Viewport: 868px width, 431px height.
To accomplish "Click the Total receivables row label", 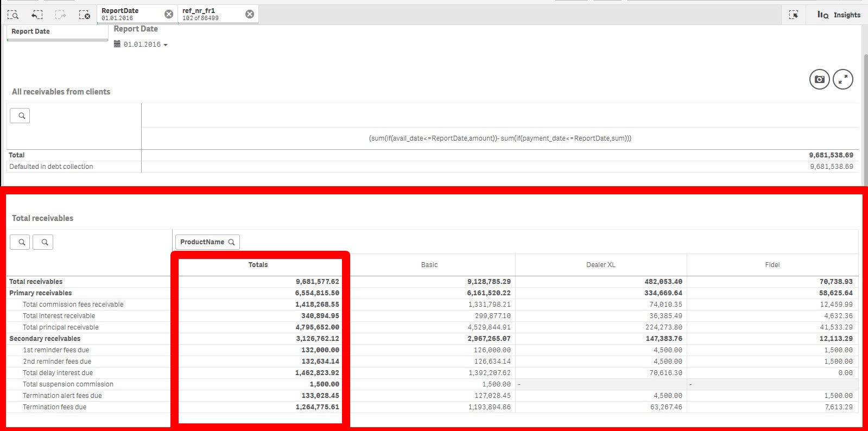I will click(x=36, y=282).
